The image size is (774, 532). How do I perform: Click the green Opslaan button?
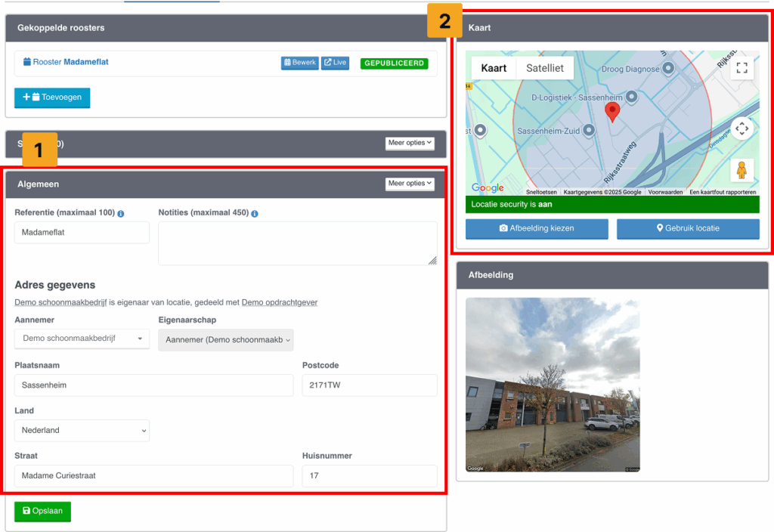(42, 512)
